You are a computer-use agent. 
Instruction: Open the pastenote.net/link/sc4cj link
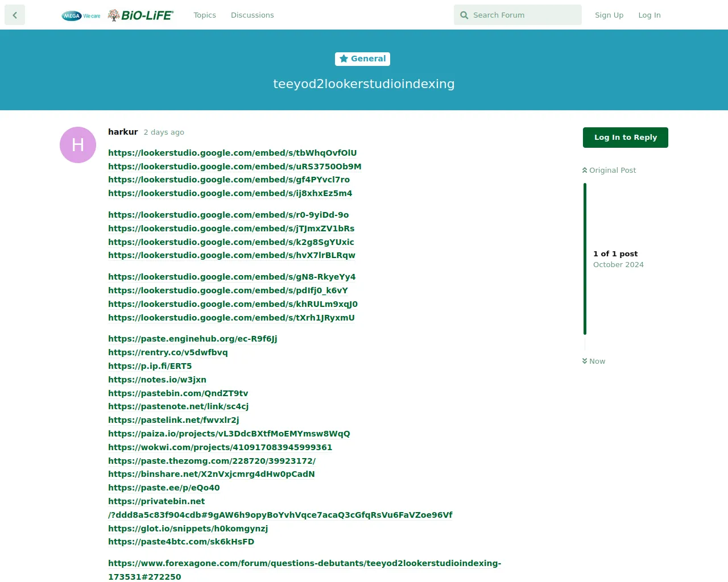click(x=179, y=406)
